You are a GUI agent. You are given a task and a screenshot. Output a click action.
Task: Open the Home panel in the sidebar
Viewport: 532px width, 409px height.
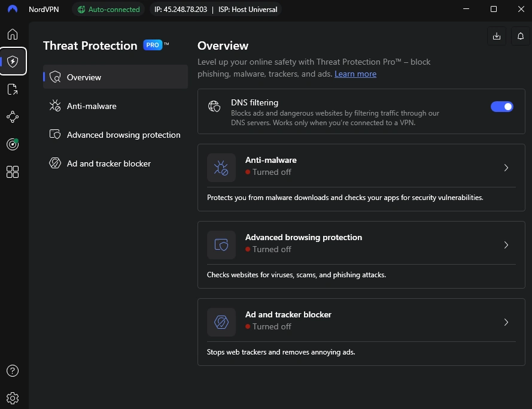(x=13, y=34)
